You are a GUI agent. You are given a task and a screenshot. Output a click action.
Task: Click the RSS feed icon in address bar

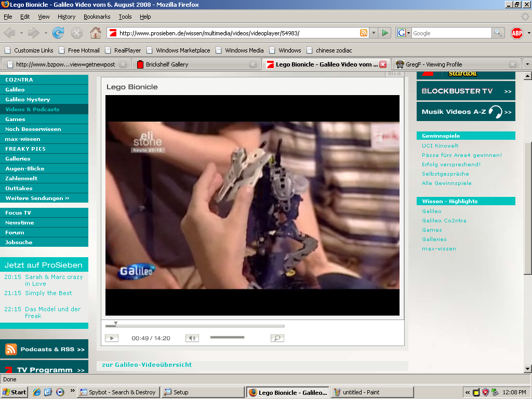pyautogui.click(x=363, y=33)
